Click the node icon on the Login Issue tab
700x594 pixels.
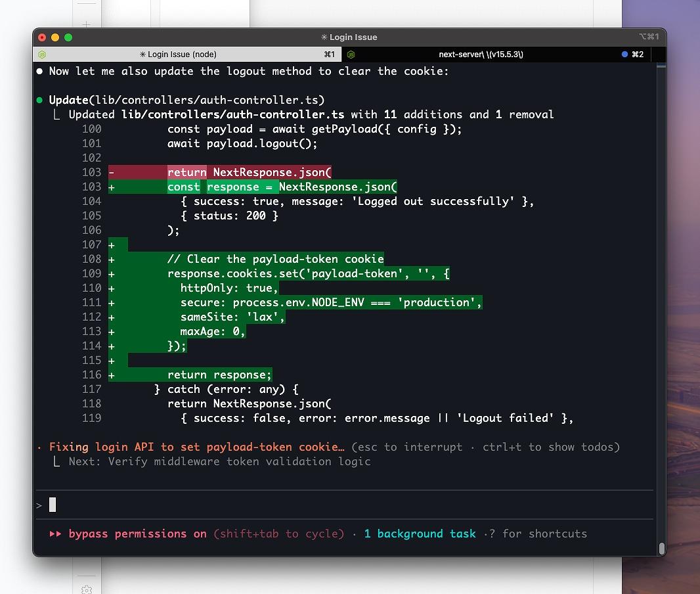click(x=42, y=55)
